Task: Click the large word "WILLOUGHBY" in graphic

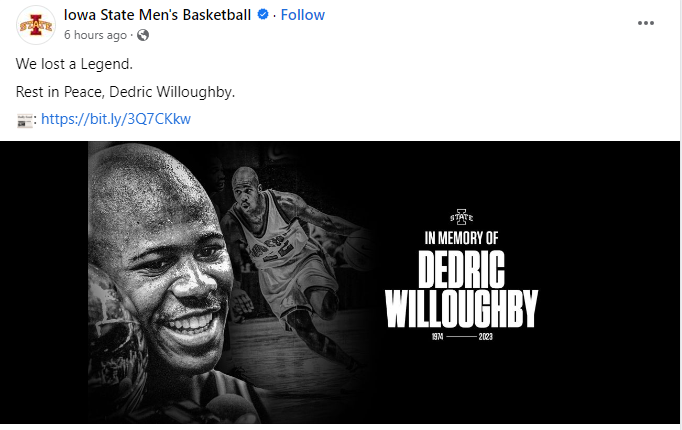Action: (x=461, y=309)
